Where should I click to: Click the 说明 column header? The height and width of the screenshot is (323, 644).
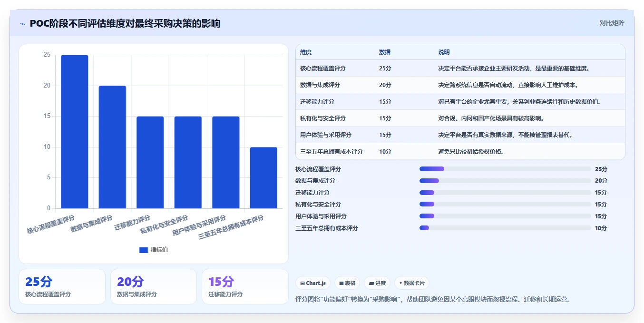[444, 52]
